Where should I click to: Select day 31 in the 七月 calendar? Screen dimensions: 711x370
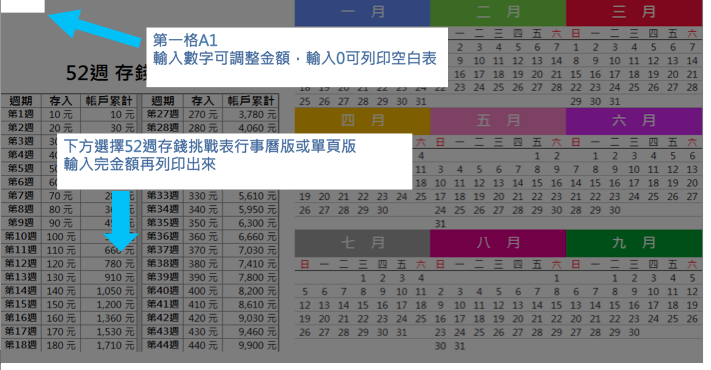coord(402,332)
